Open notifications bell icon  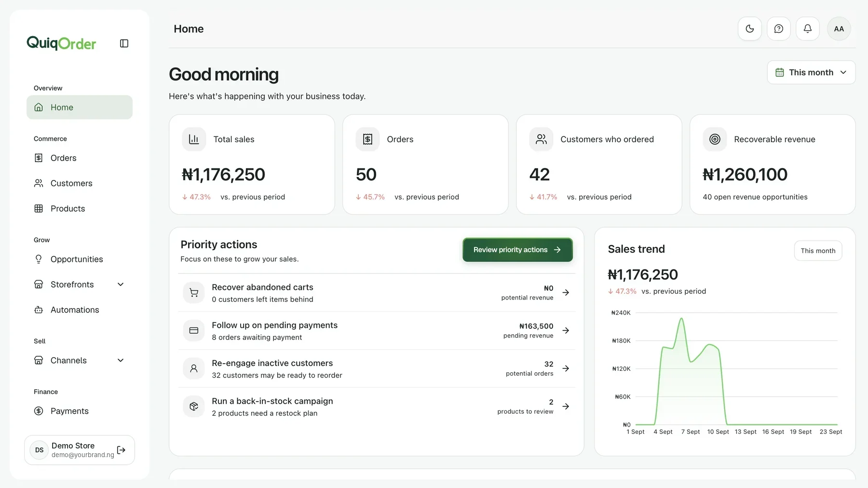pos(808,29)
